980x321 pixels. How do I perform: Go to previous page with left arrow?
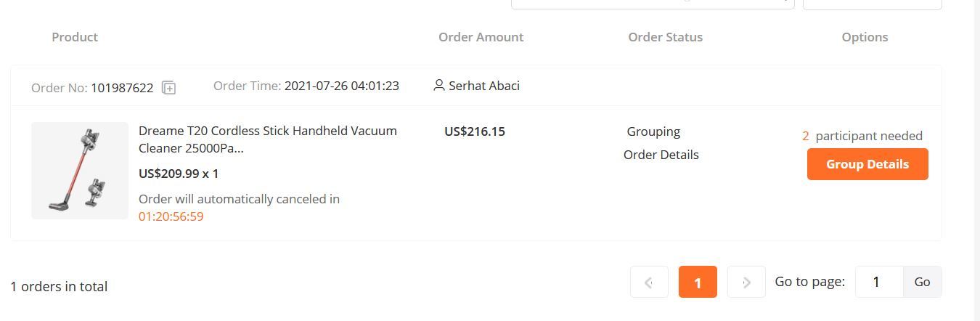click(x=649, y=282)
